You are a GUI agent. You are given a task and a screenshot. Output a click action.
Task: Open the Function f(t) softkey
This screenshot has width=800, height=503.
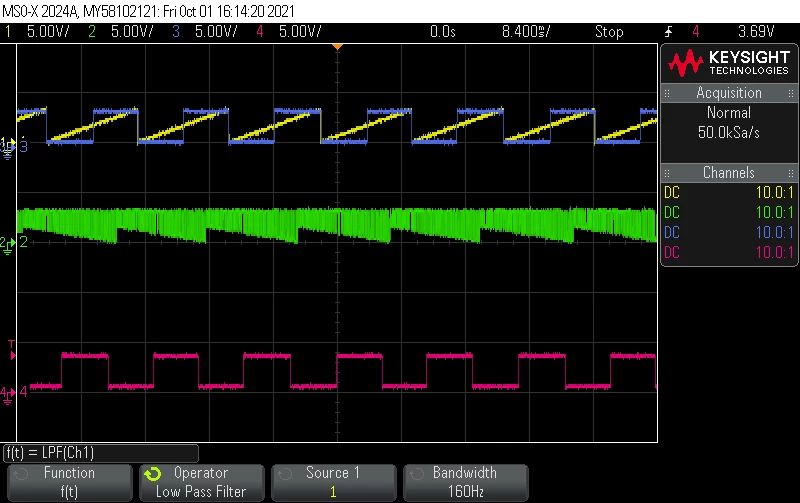70,483
